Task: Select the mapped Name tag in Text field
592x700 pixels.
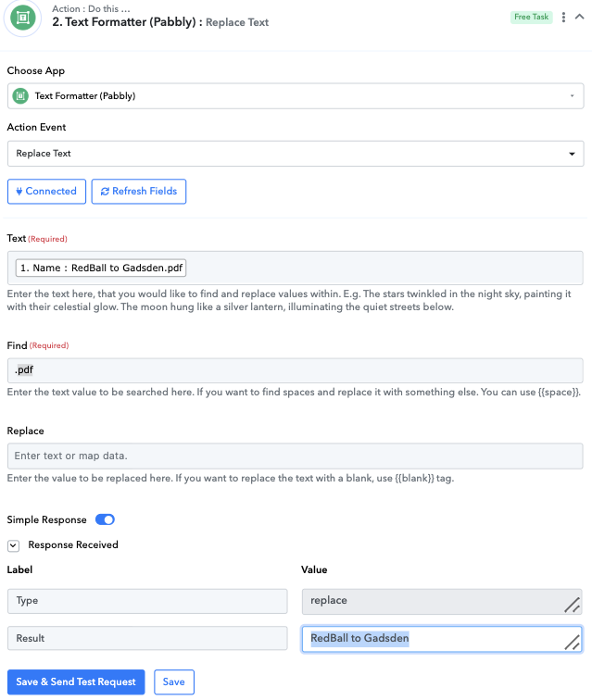Action: tap(101, 268)
